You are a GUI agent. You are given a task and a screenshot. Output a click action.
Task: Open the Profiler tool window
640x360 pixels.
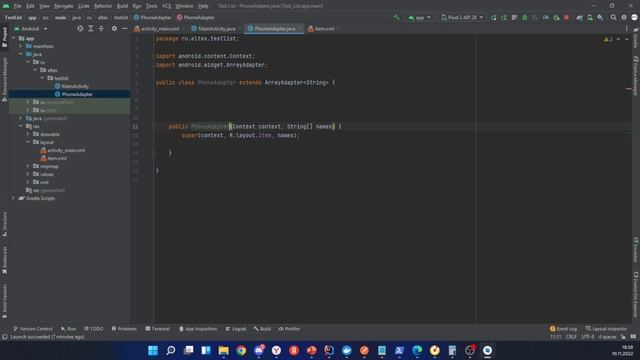[x=289, y=329]
